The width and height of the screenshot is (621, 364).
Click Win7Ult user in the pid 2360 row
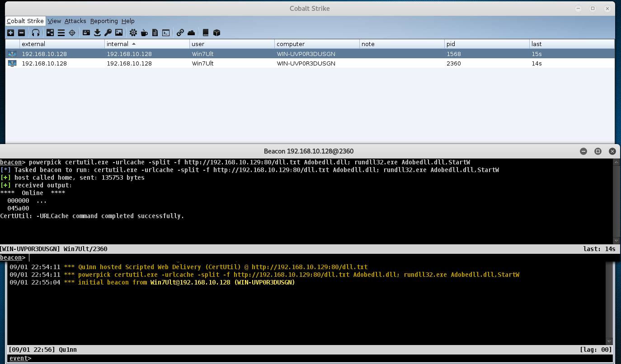(x=202, y=63)
